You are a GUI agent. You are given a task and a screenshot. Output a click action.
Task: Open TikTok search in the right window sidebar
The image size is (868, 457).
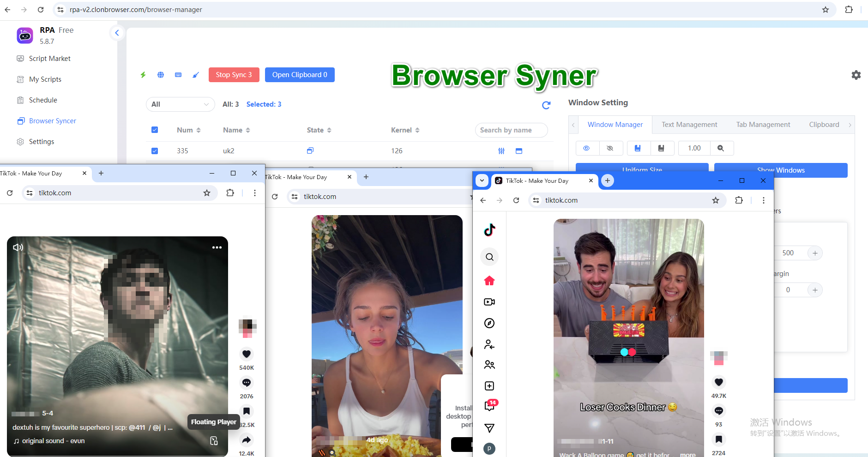click(x=489, y=257)
